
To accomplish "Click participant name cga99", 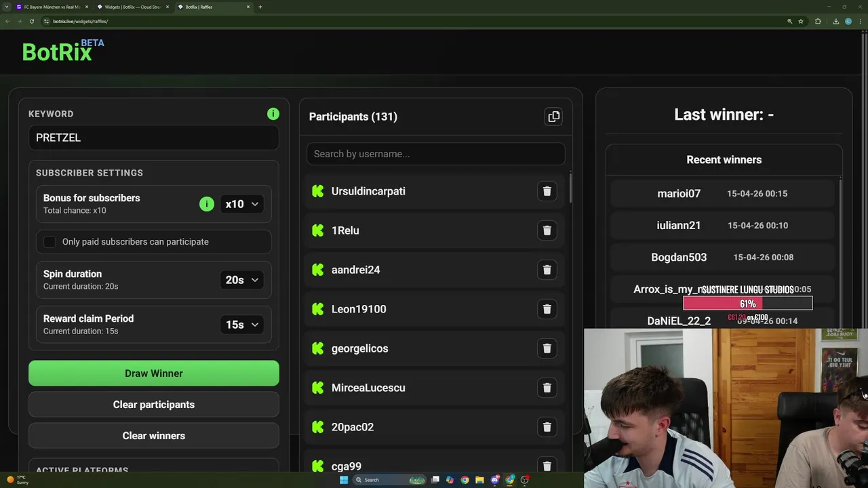I will click(347, 466).
